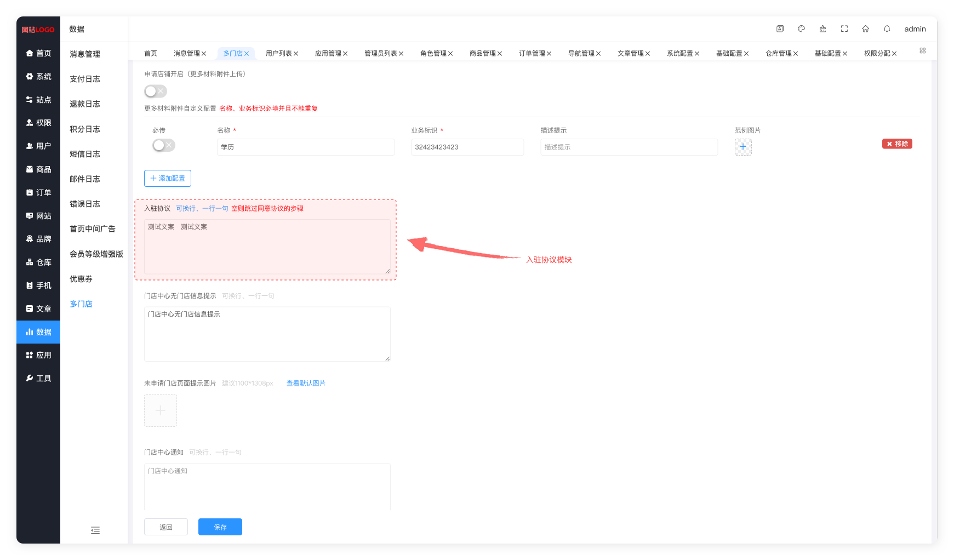Open the tab grid menu at far right
The image size is (954, 560).
[x=922, y=50]
